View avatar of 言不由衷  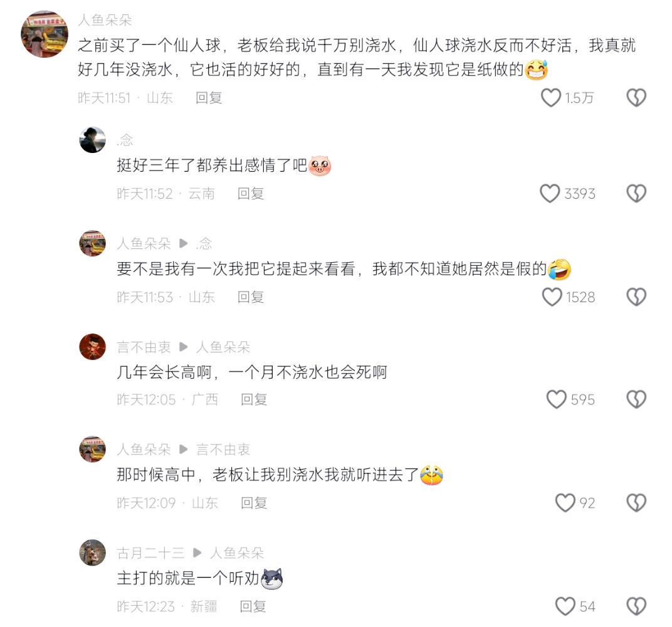tap(93, 347)
